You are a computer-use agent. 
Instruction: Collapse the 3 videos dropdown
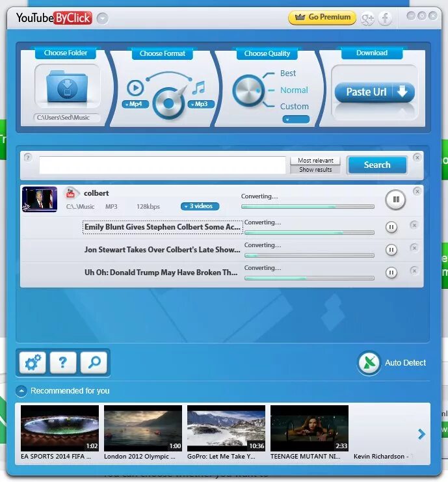[200, 206]
